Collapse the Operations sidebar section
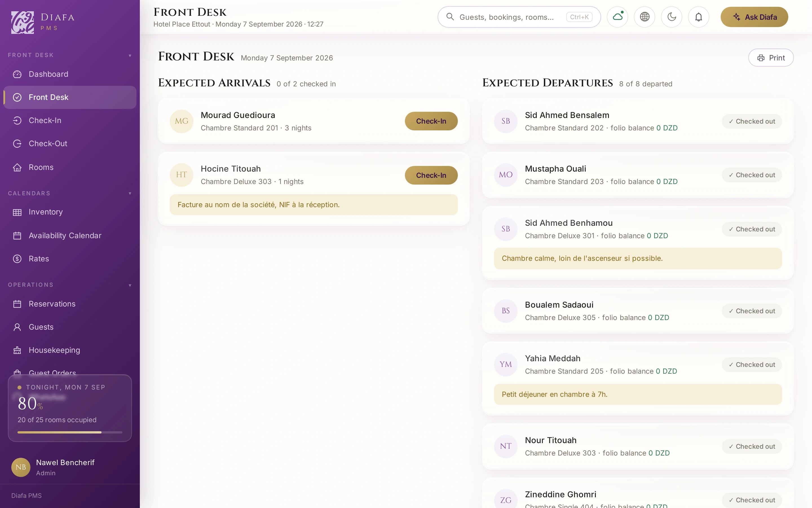This screenshot has height=508, width=812. pos(130,286)
